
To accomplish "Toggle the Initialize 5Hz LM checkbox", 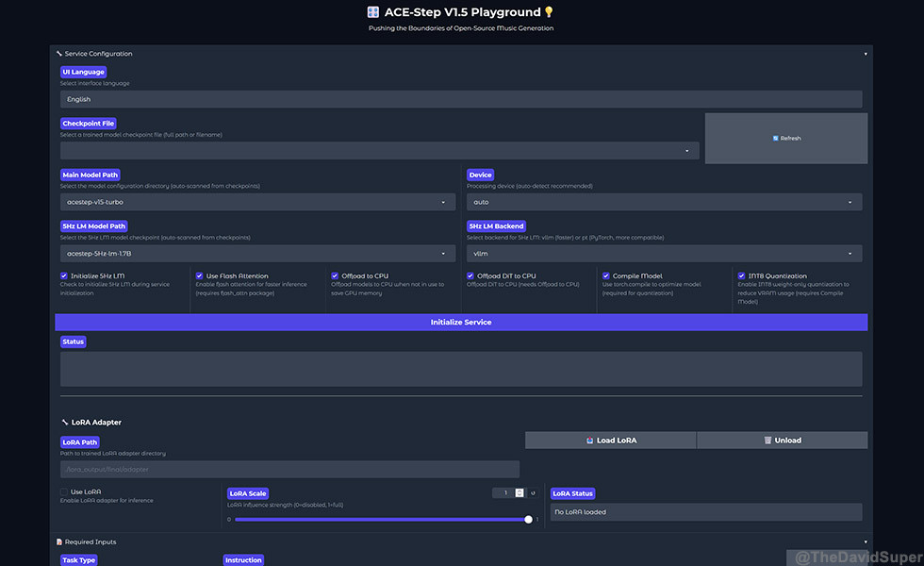I will coord(64,276).
